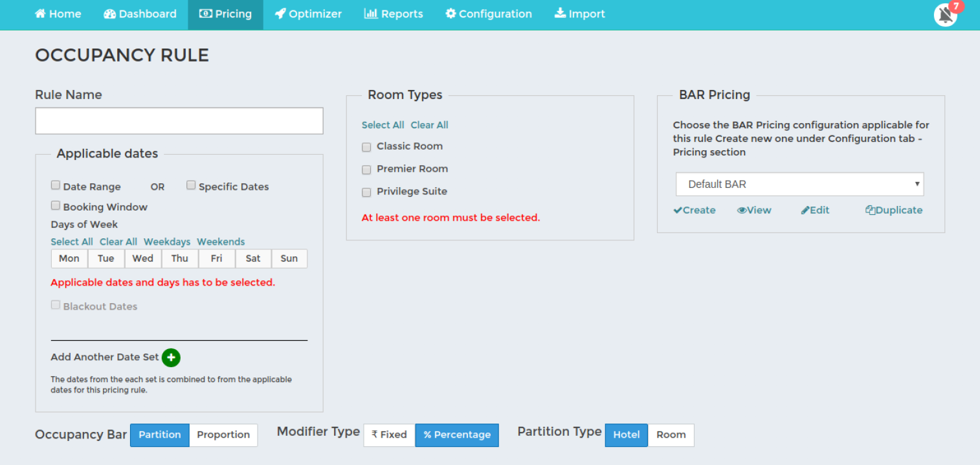Image resolution: width=980 pixels, height=465 pixels.
Task: Click Select All under Room Types
Action: [383, 125]
